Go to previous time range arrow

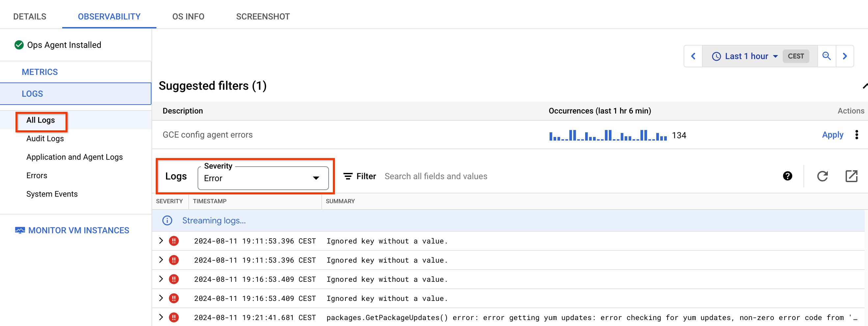693,56
